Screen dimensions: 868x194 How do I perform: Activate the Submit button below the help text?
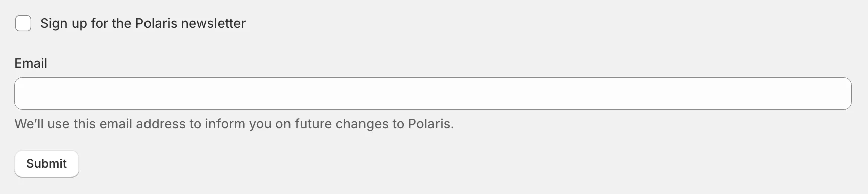coord(46,164)
